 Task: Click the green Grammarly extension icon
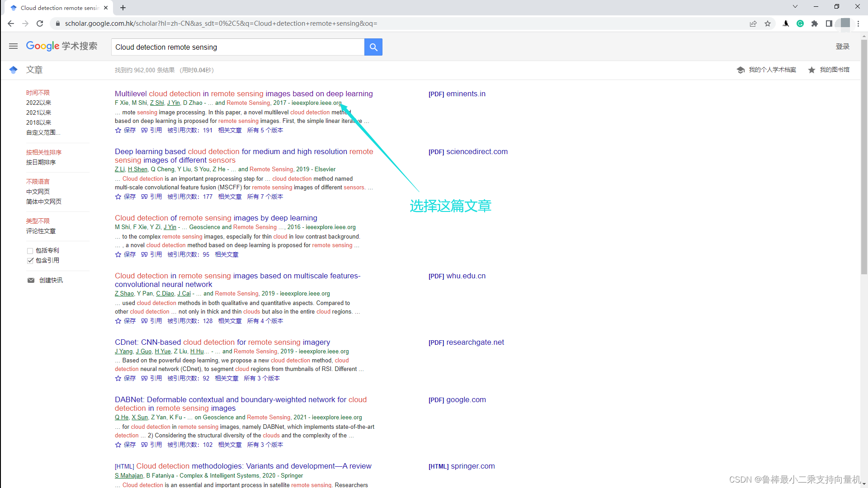[800, 23]
